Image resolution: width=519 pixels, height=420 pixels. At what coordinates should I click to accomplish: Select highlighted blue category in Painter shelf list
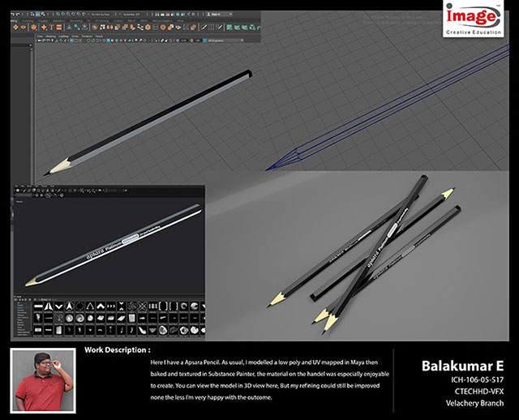click(20, 308)
